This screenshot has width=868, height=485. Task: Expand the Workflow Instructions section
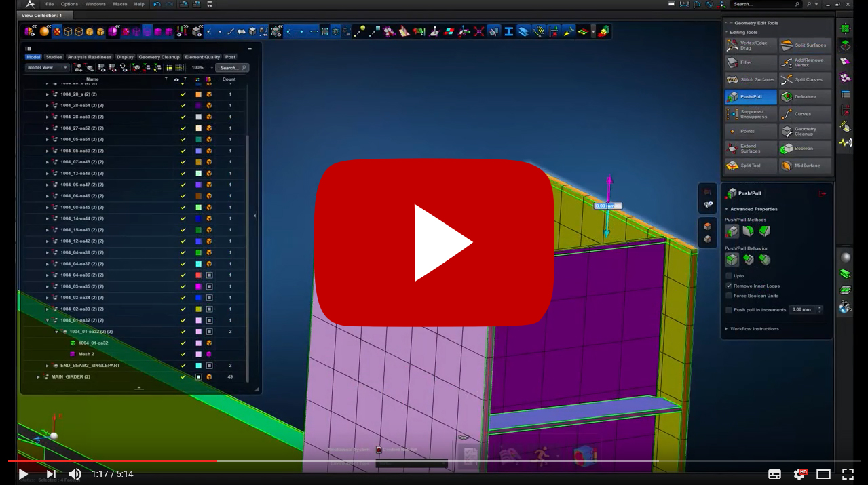tap(727, 329)
